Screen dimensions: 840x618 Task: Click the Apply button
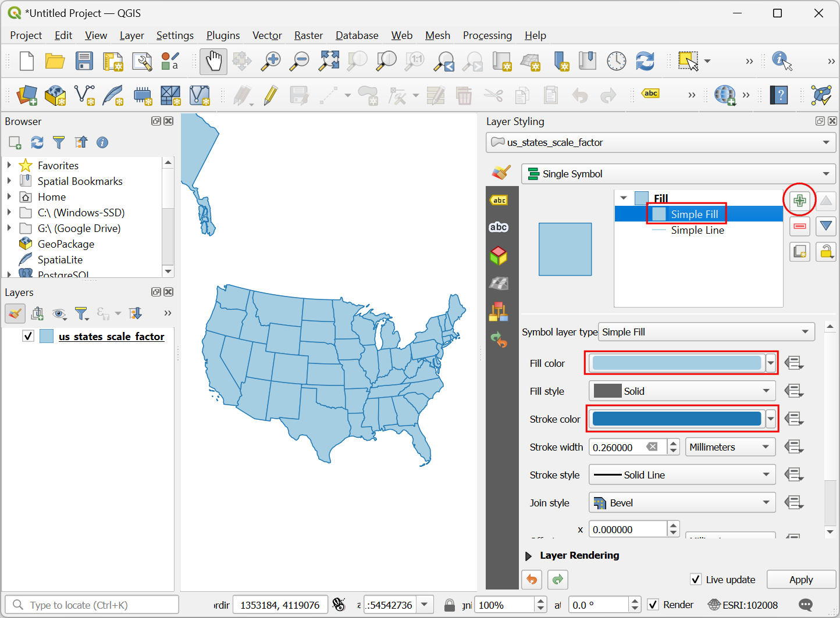801,580
